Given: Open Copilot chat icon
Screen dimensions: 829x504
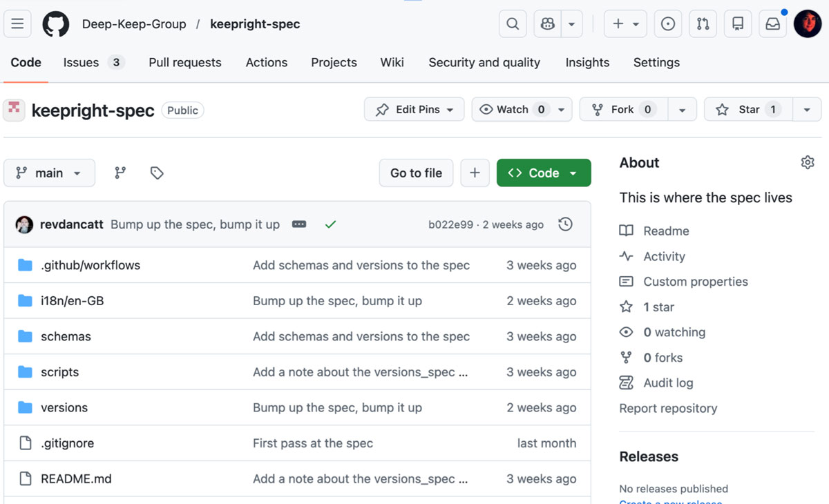Looking at the screenshot, I should pyautogui.click(x=548, y=24).
